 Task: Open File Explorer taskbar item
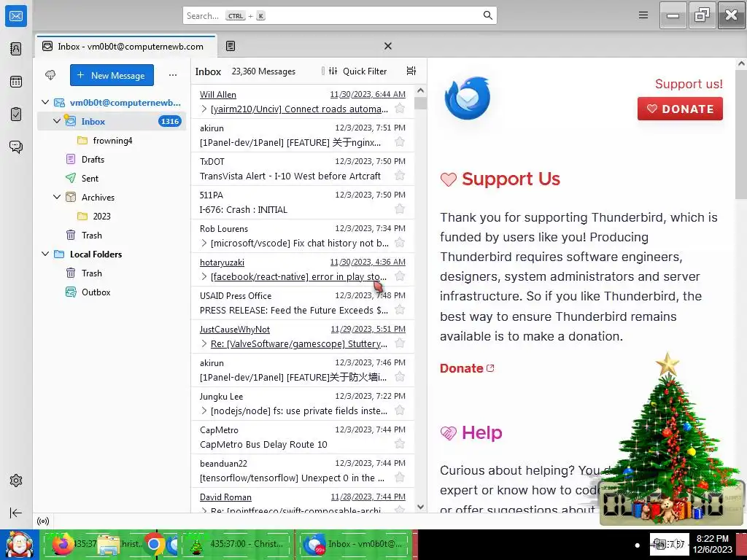pos(109,544)
